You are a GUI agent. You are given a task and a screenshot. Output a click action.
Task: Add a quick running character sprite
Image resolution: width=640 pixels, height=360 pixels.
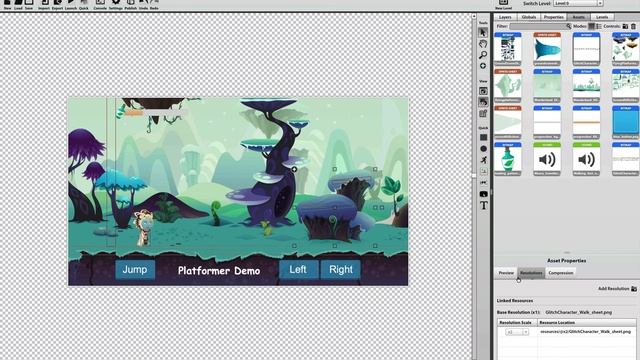tap(483, 160)
